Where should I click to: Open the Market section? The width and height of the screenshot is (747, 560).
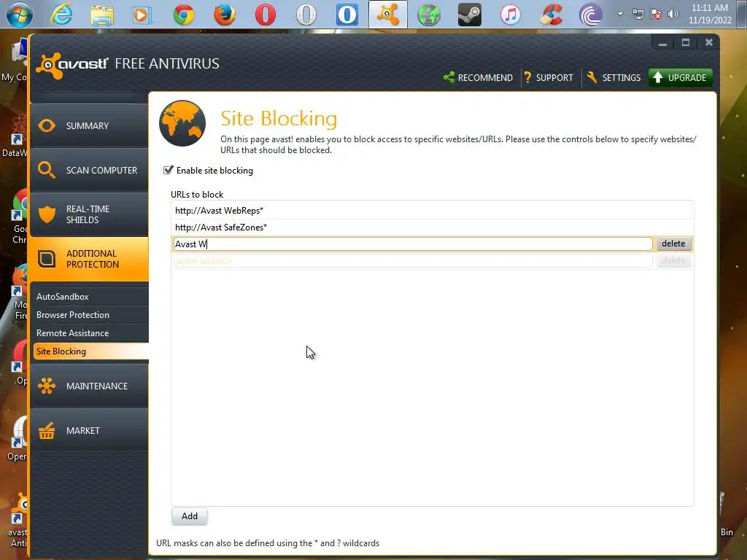89,430
